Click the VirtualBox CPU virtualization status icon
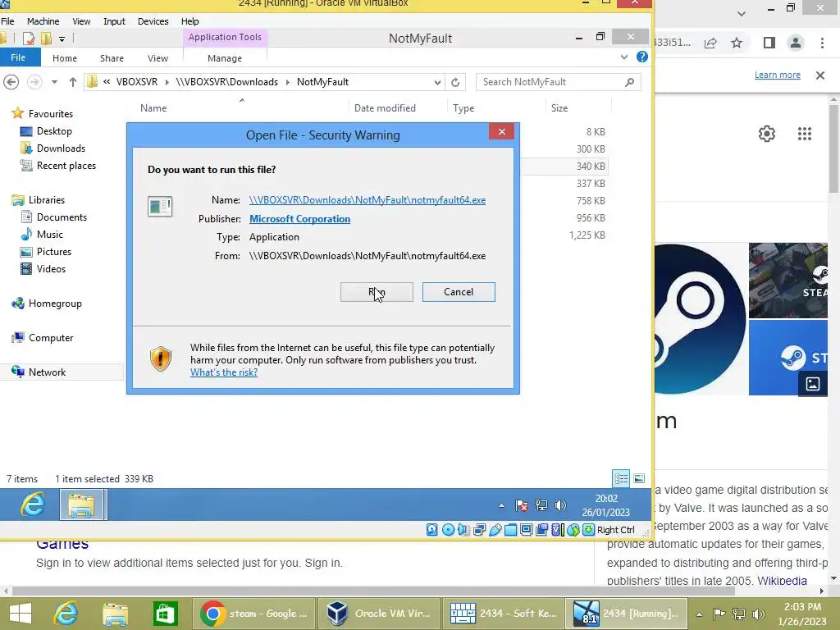The height and width of the screenshot is (630, 840). tap(557, 530)
